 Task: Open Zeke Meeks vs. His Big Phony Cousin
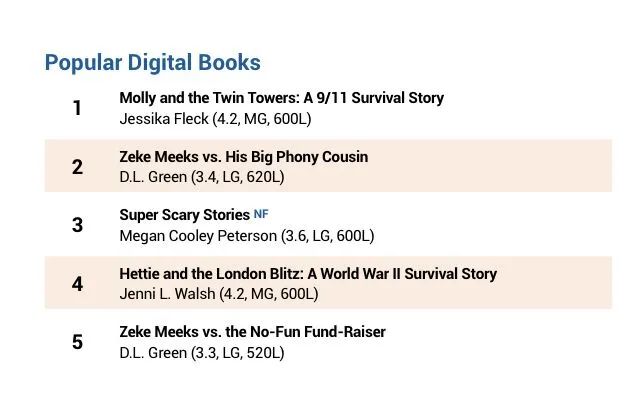(x=244, y=157)
